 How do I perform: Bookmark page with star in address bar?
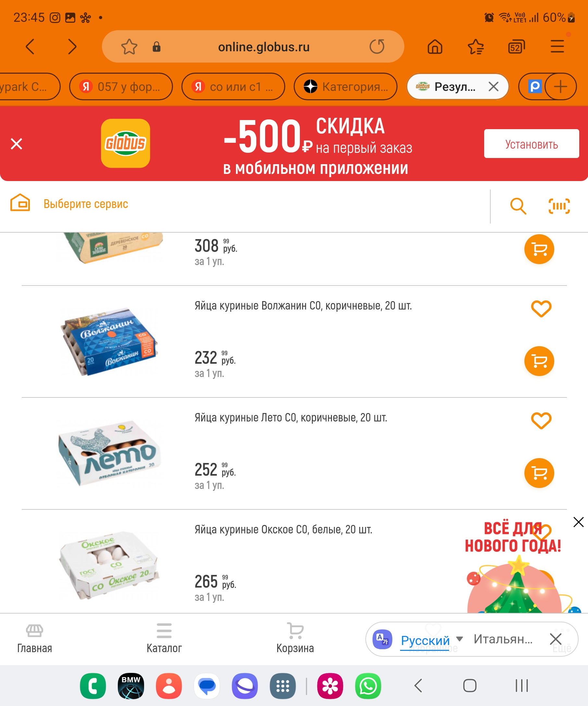tap(129, 47)
